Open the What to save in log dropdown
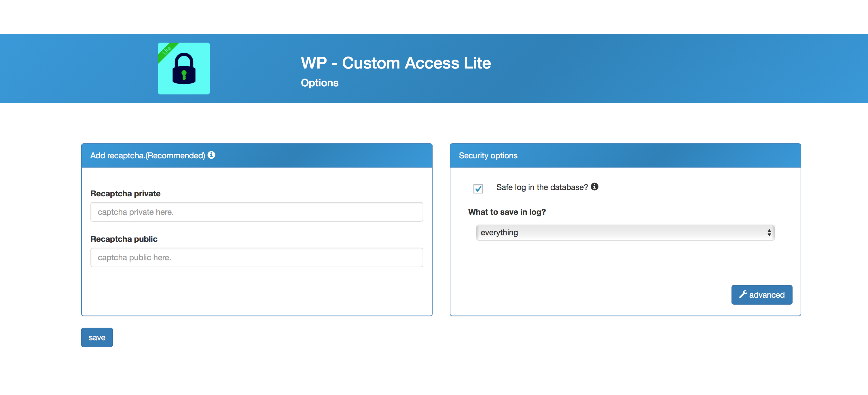868x395 pixels. click(626, 233)
